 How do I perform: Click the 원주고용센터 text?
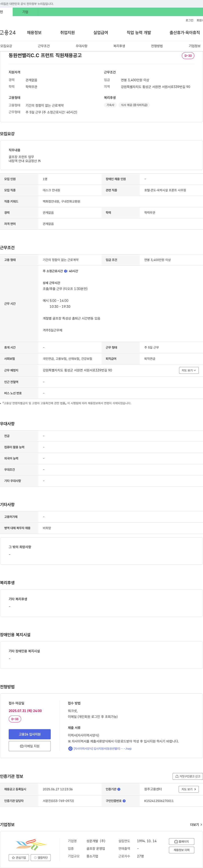tap(153, 789)
